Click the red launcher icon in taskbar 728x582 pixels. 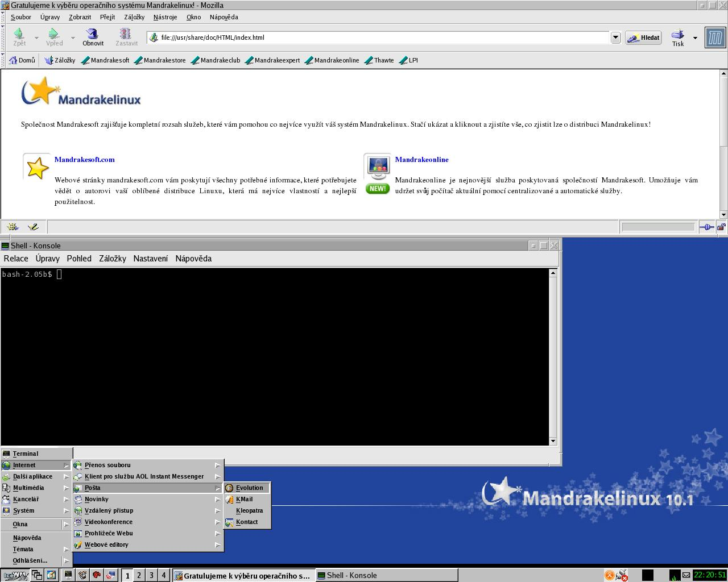[x=97, y=575]
